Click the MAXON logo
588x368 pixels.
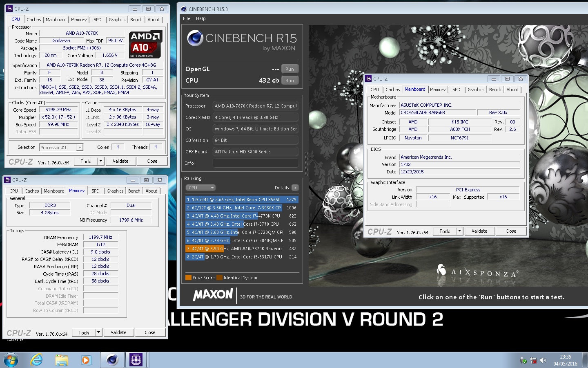click(x=213, y=294)
